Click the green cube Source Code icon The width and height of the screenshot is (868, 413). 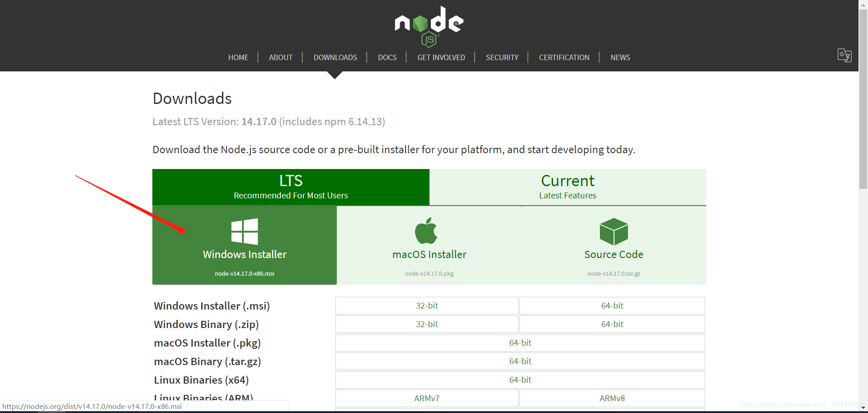(613, 231)
